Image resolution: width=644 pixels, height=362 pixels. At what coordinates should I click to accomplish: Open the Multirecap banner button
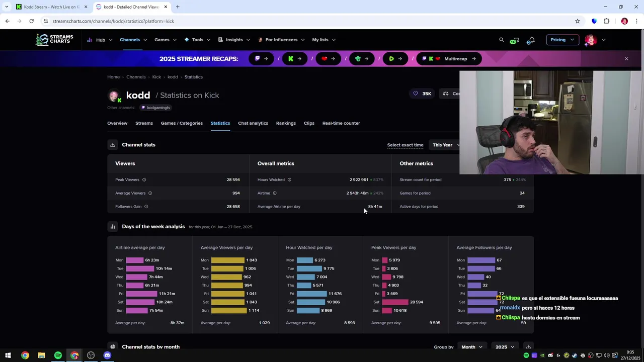[x=449, y=59]
